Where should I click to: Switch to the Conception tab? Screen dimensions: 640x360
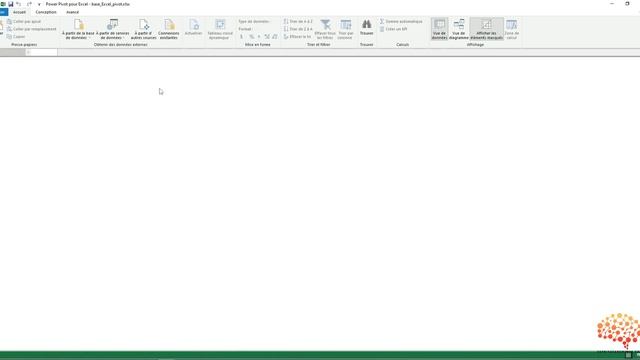tap(46, 12)
